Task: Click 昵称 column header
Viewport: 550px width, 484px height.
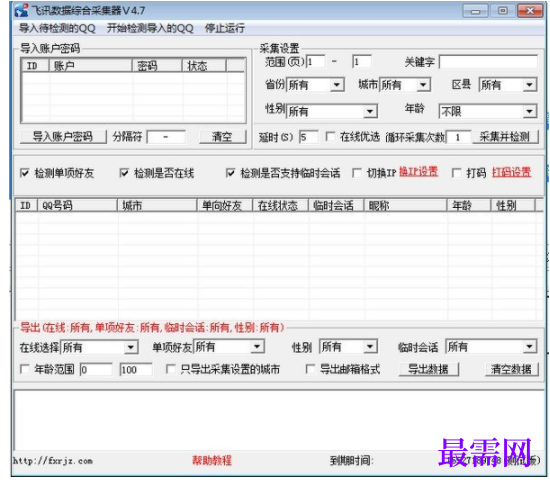Action: tap(405, 206)
